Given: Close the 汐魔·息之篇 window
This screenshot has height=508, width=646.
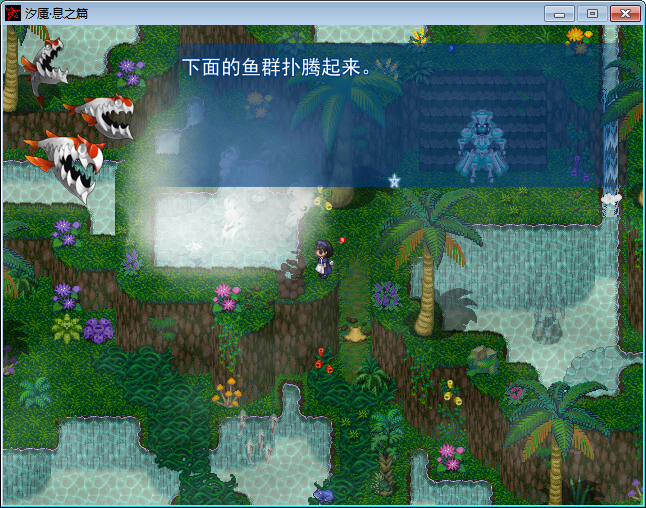Looking at the screenshot, I should pos(625,14).
